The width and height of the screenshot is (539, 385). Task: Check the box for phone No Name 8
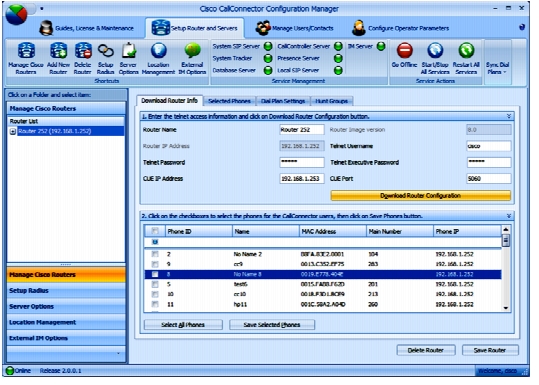pos(155,274)
